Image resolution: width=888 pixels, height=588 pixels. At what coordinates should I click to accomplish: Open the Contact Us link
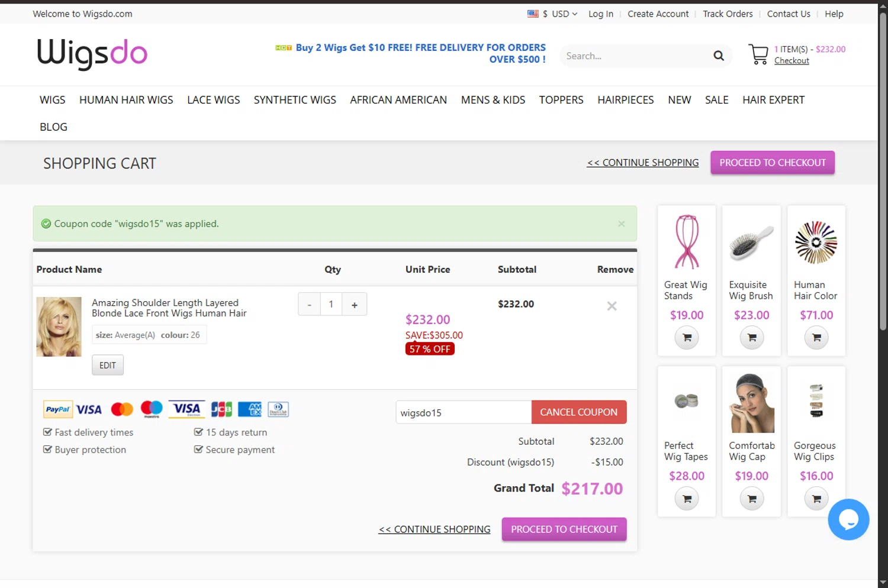tap(789, 14)
